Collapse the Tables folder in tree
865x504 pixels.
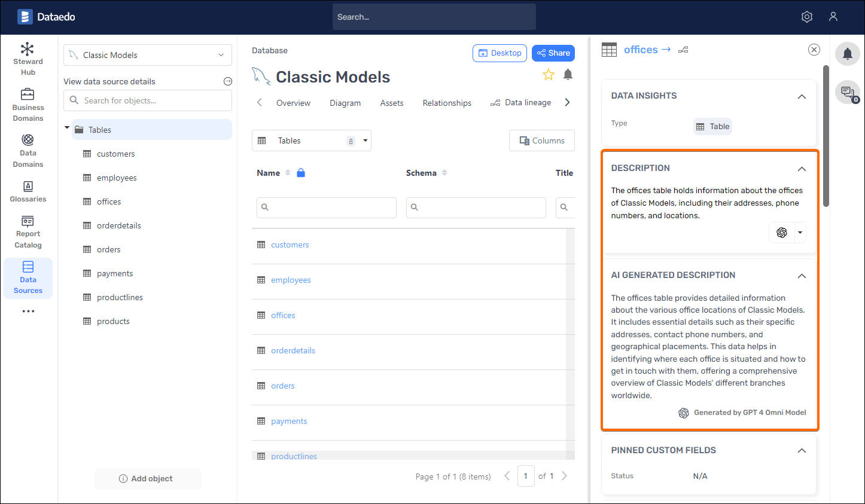(x=67, y=128)
